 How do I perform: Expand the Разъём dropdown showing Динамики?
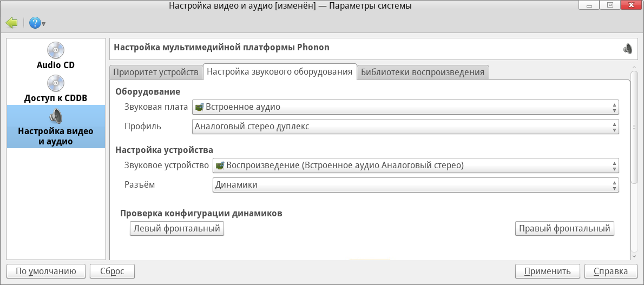(415, 185)
